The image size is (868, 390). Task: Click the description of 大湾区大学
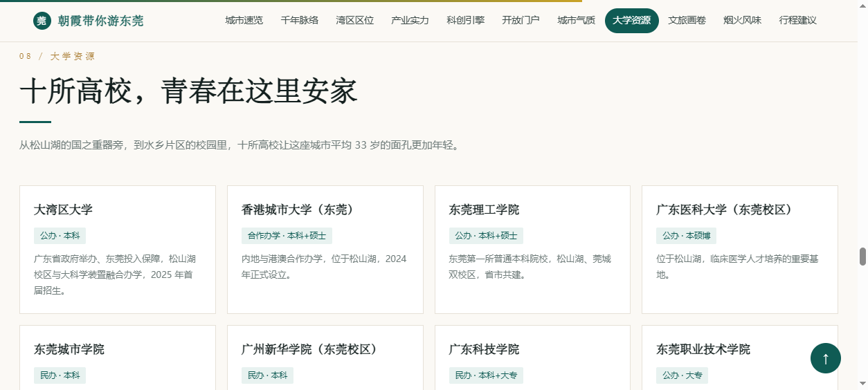(x=115, y=275)
